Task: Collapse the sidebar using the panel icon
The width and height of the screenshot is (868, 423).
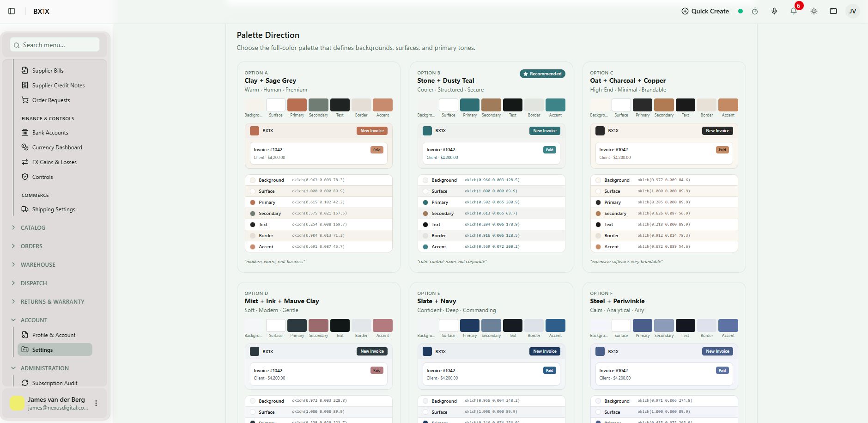Action: [12, 11]
